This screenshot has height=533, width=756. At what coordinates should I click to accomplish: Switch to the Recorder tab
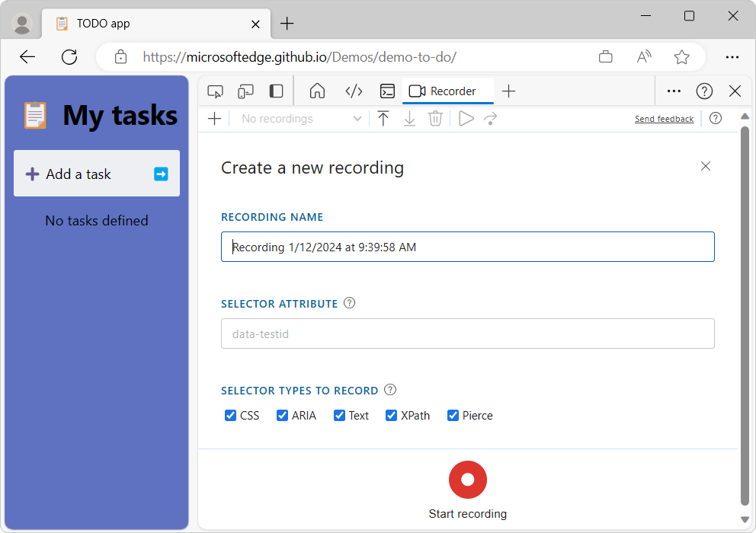[448, 91]
